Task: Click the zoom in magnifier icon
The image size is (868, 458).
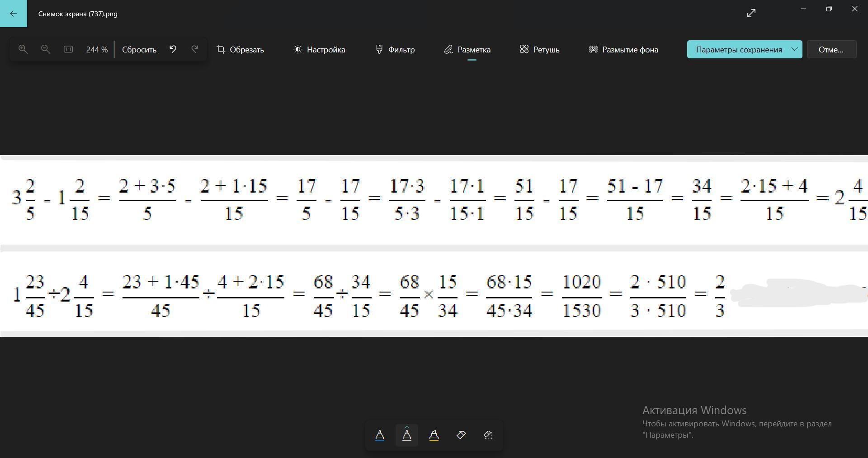Action: tap(23, 49)
